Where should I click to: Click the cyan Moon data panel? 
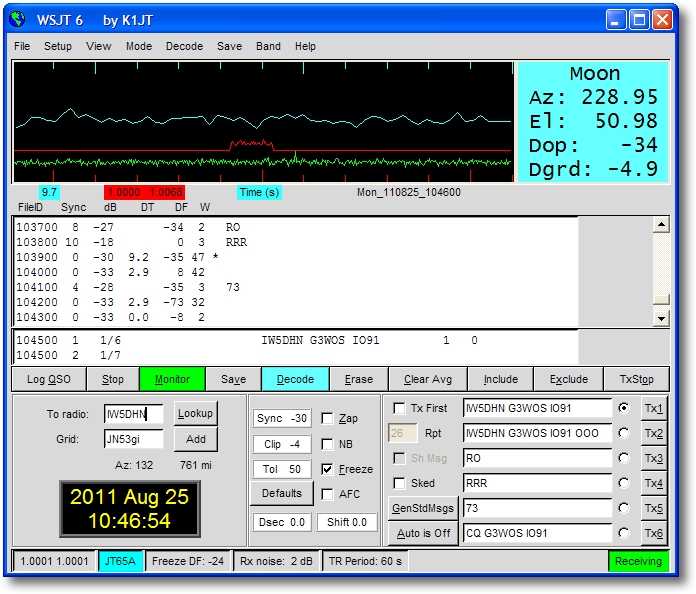[x=593, y=122]
